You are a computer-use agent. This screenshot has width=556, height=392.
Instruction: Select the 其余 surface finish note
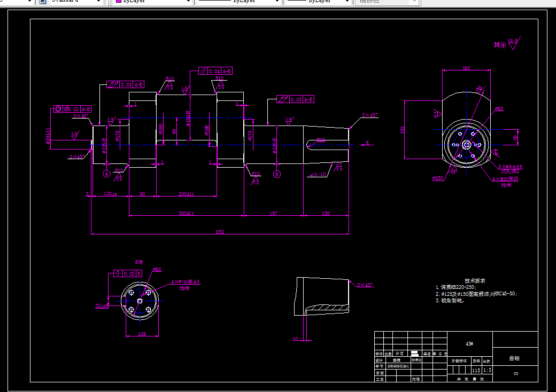pos(500,45)
